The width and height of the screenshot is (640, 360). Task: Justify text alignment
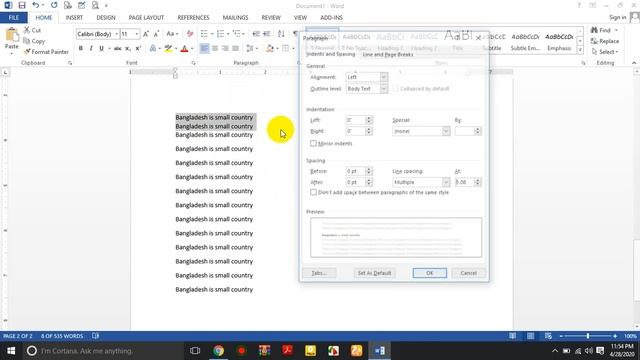point(236,49)
